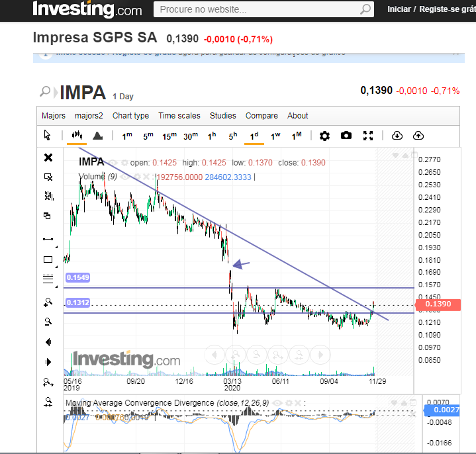Click the Registe-se grátis link
This screenshot has height=454, width=476.
click(x=447, y=9)
